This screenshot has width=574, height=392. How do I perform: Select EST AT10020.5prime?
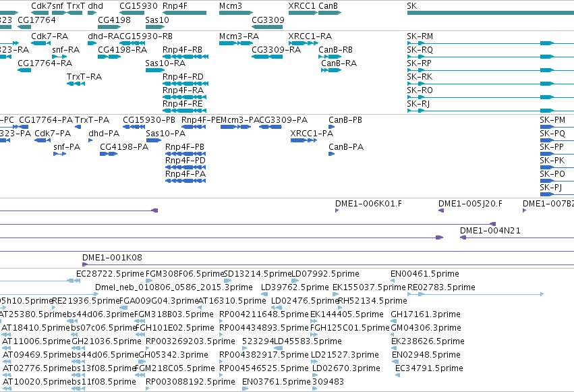tap(36, 382)
